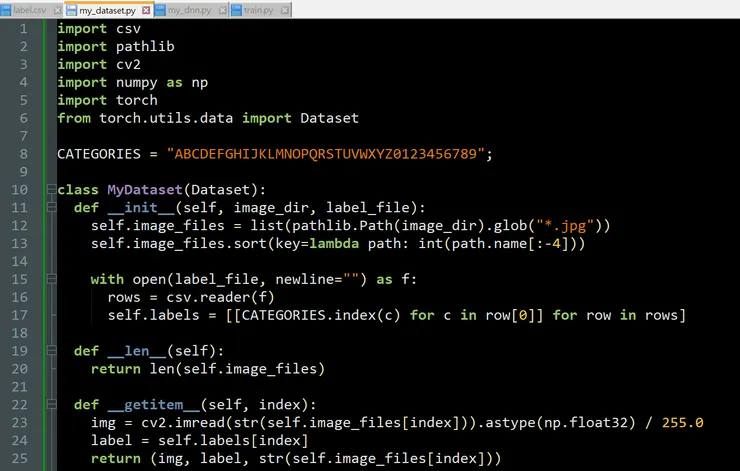Click the lambda keyword on line 13
Viewport: 740px width, 471px height.
[x=334, y=244]
